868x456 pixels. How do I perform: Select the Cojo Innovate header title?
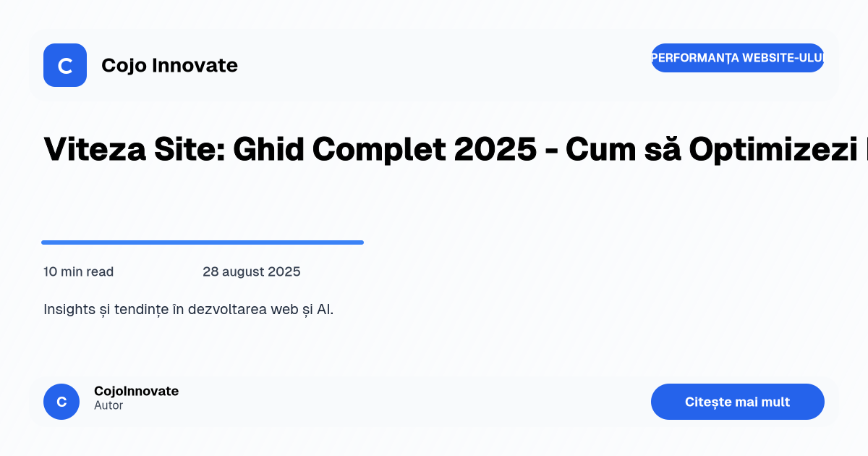tap(170, 65)
